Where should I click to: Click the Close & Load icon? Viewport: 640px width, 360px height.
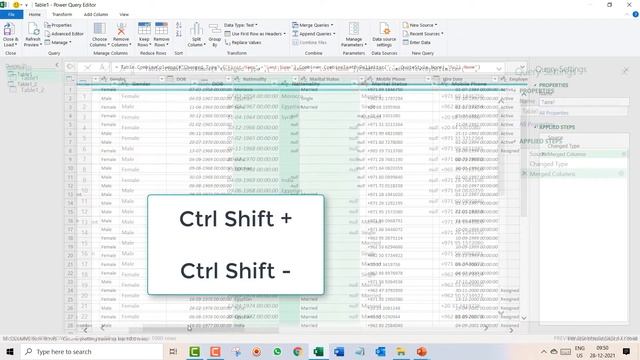tap(9, 34)
